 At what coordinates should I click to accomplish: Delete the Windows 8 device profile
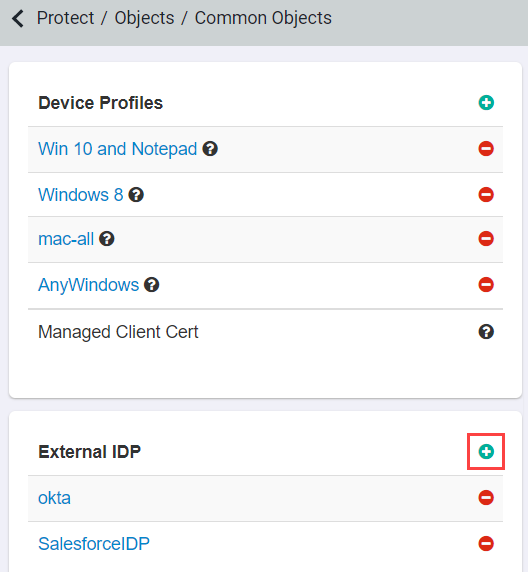tap(486, 194)
